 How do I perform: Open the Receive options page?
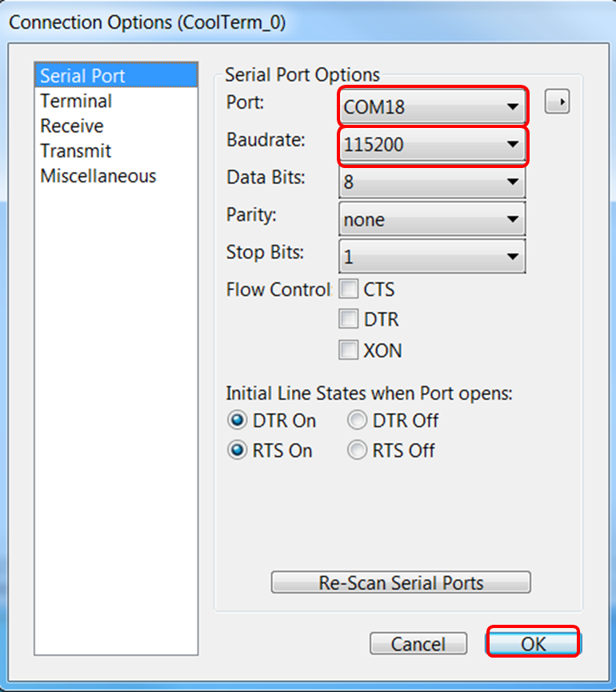(72, 126)
